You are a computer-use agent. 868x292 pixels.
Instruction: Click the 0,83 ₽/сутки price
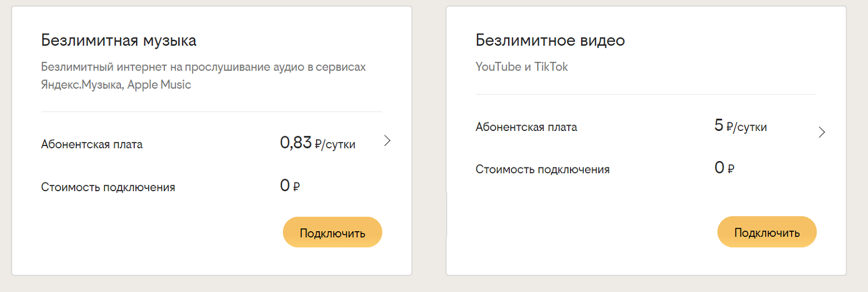click(x=318, y=143)
